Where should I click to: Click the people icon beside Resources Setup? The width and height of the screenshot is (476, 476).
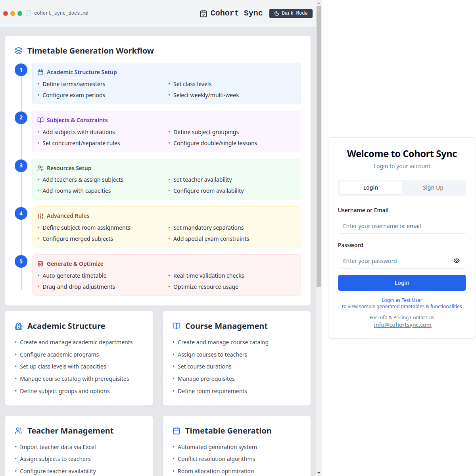[x=40, y=168]
